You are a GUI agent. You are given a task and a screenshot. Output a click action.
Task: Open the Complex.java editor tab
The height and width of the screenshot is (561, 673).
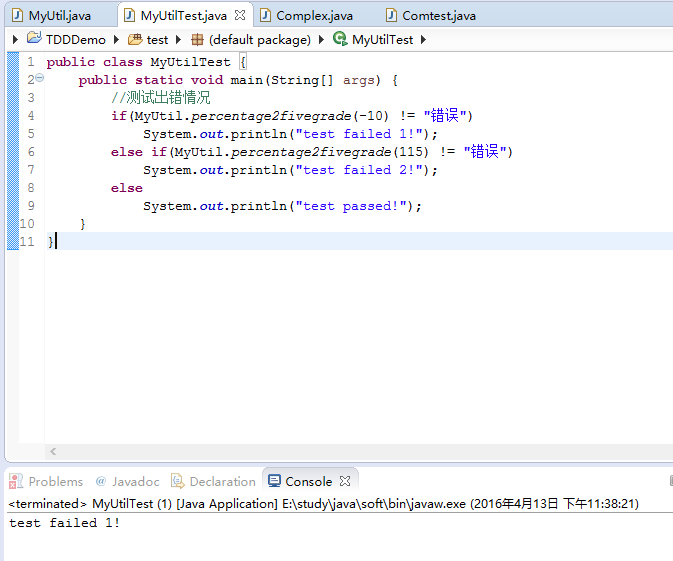click(314, 16)
